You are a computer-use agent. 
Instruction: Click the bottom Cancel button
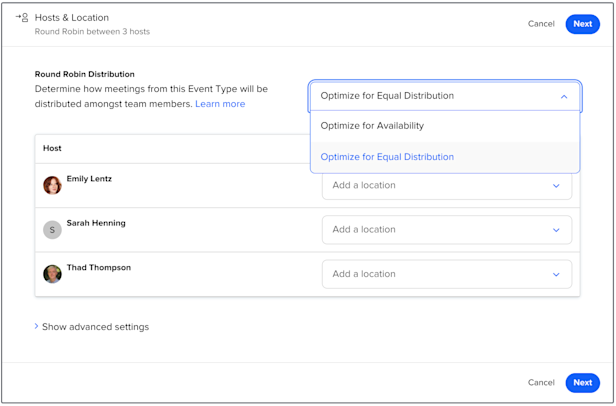(x=541, y=382)
